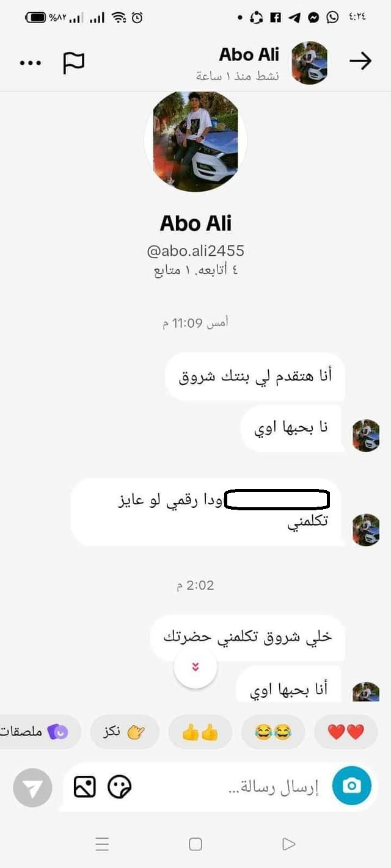Image resolution: width=391 pixels, height=868 pixels.
Task: Tap the flag report icon
Action: pos(74,63)
